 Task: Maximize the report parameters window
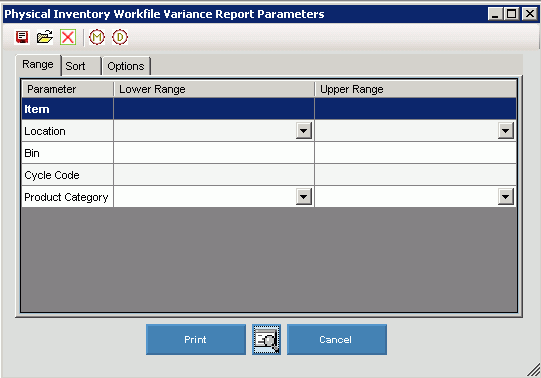coord(512,14)
